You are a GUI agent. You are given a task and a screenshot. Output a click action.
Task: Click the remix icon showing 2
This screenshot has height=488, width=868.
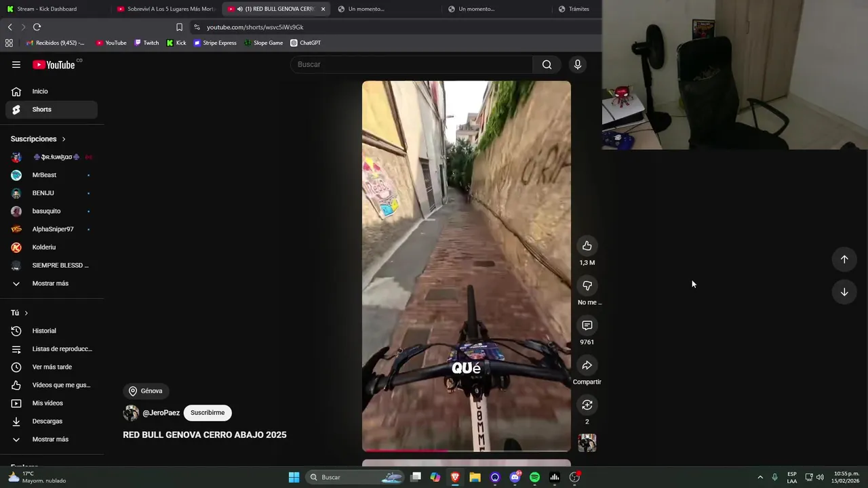tap(587, 405)
